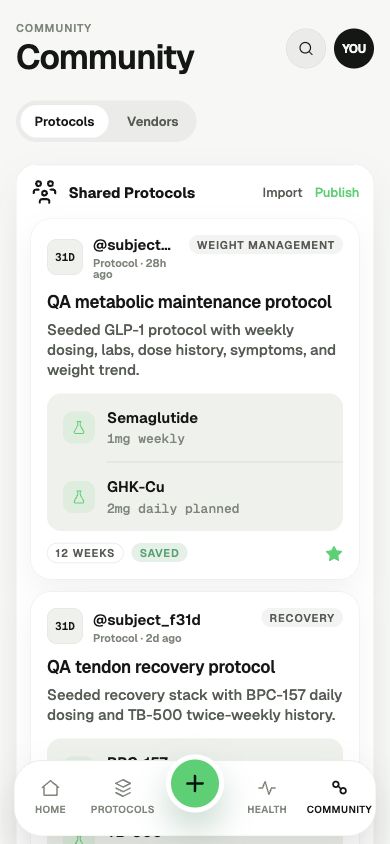Open QA metabolic maintenance protocol title
The image size is (390, 844).
pos(190,302)
